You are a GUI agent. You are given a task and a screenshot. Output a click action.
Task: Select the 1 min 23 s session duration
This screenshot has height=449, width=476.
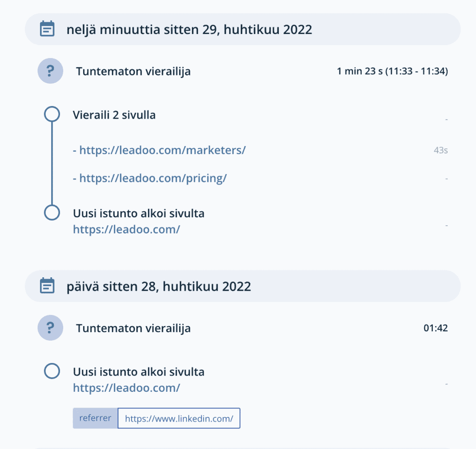point(392,71)
